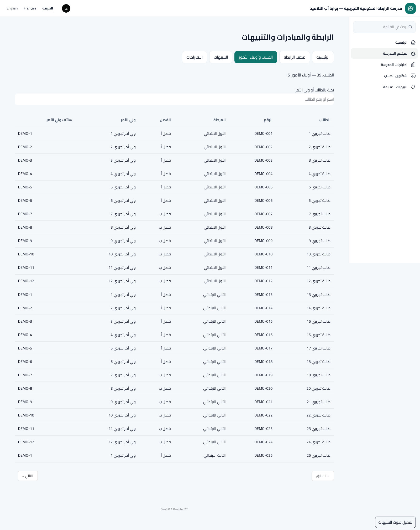The image size is (420, 530).
Task: Click the اسم أو رقم الطالب search field
Action: tap(174, 99)
